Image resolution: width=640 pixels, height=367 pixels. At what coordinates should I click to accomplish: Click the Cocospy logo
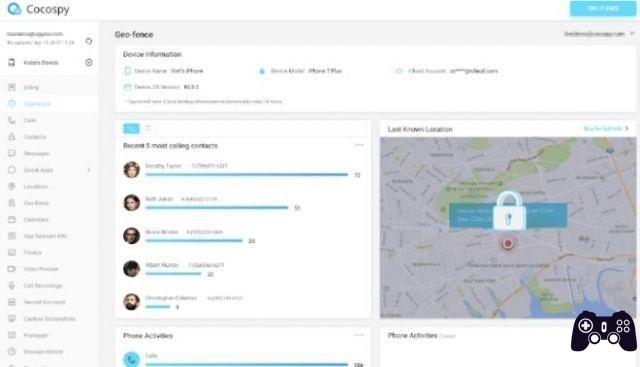click(x=38, y=9)
